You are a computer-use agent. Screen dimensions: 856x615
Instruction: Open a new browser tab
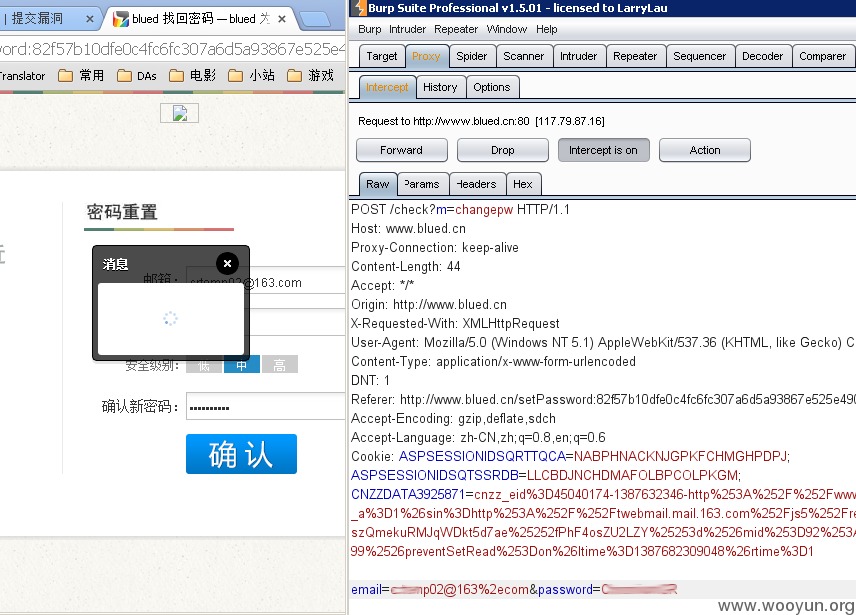pyautogui.click(x=316, y=20)
